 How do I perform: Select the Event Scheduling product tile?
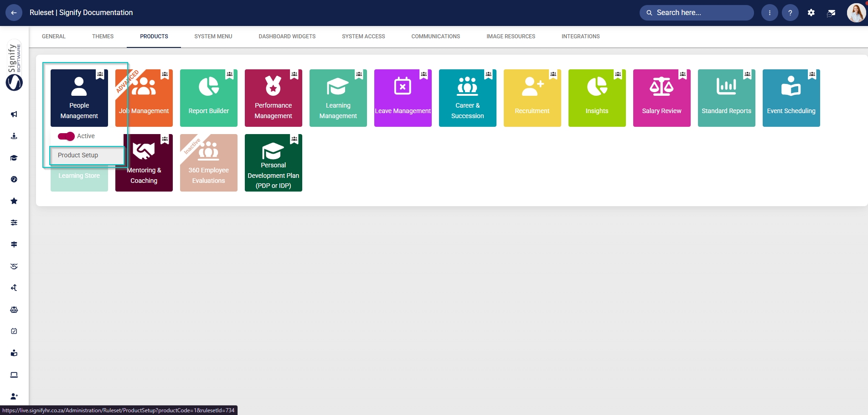tap(791, 98)
